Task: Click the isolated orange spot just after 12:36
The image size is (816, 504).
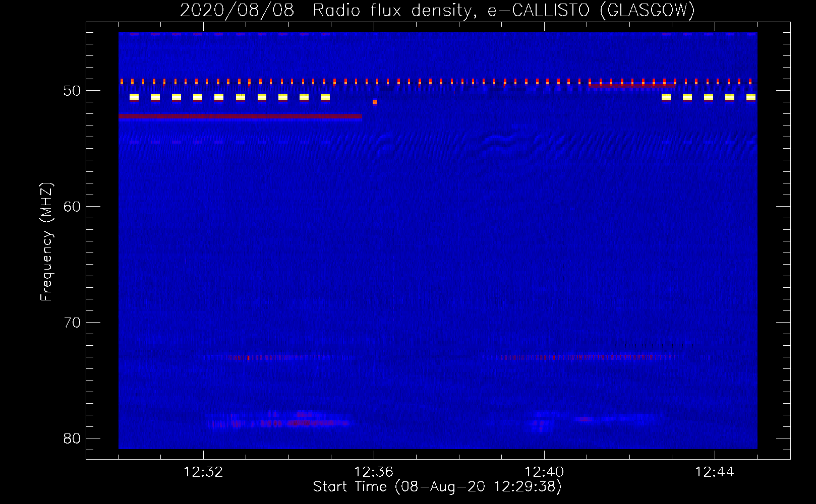Action: [x=375, y=102]
